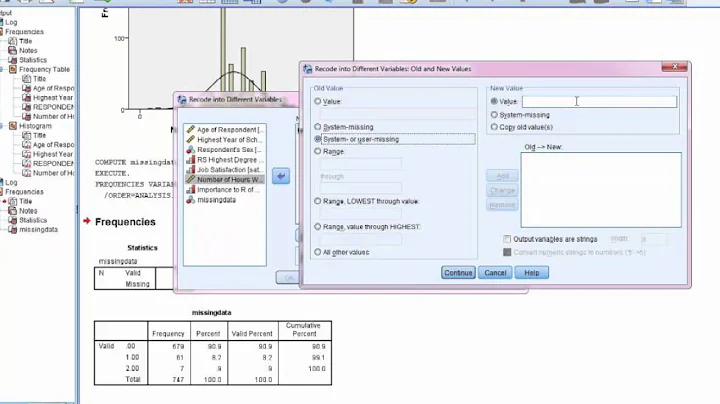Click Importance to R ordinal icon
The width and height of the screenshot is (720, 404).
191,190
